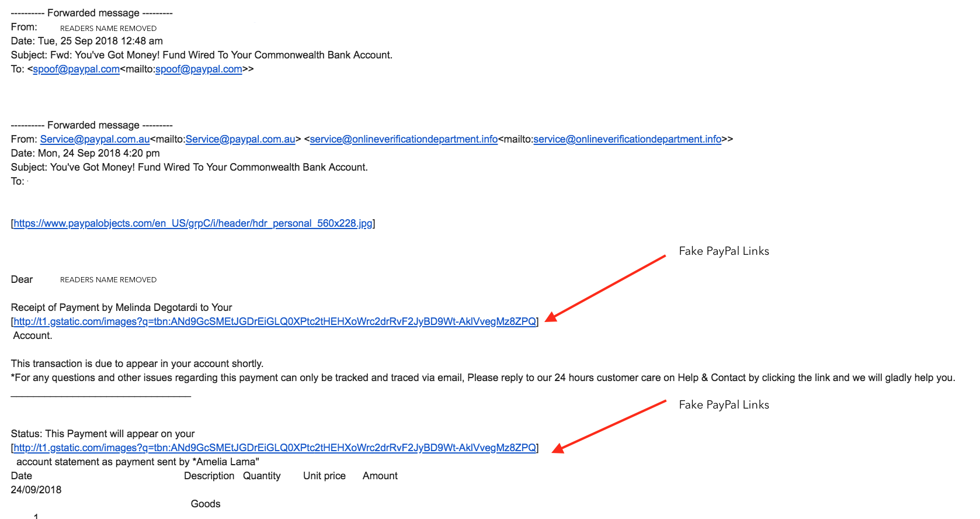Click the "Description" column header
Image resolution: width=980 pixels, height=519 pixels.
(209, 476)
